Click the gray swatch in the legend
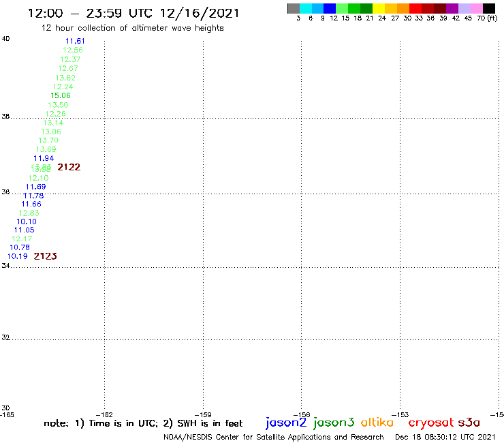 294,8
